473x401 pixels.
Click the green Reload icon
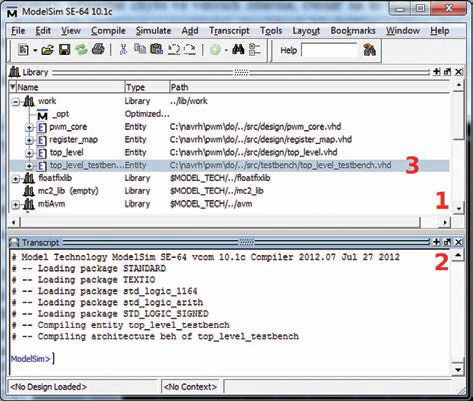[x=81, y=50]
